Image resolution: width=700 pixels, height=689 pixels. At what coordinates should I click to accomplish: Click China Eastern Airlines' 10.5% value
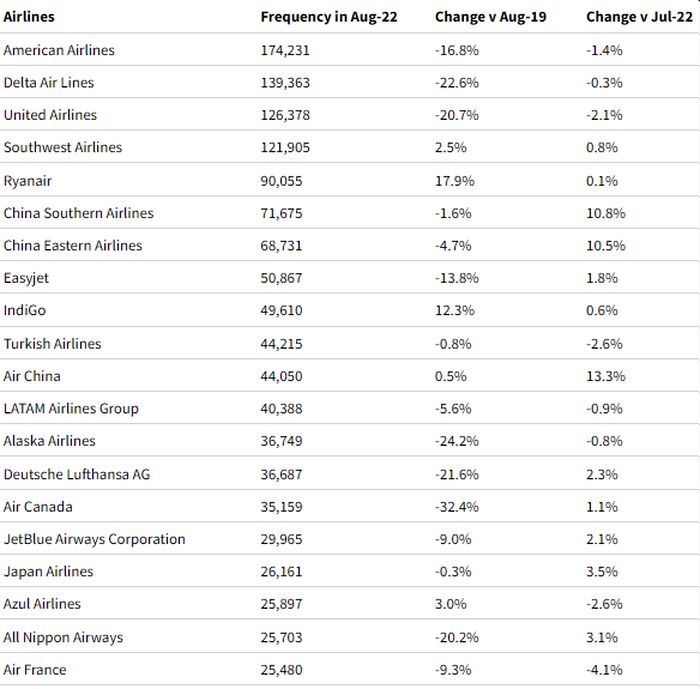pyautogui.click(x=606, y=246)
